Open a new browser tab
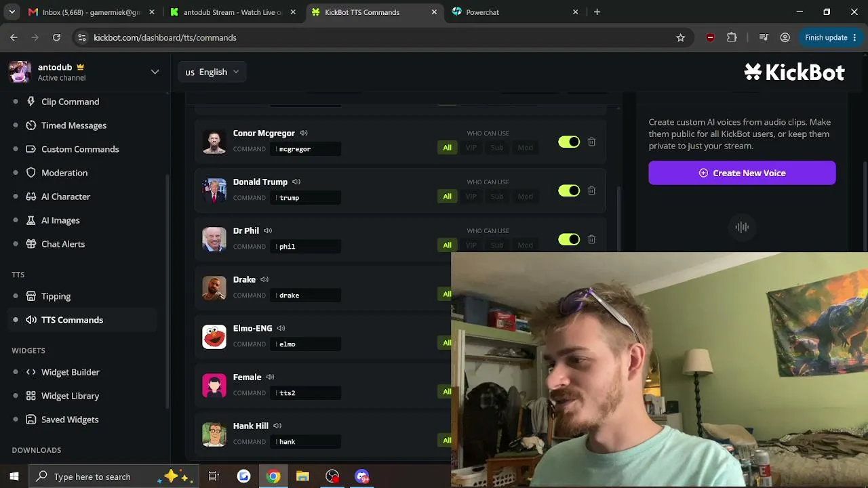Viewport: 868px width, 488px height. coord(597,12)
